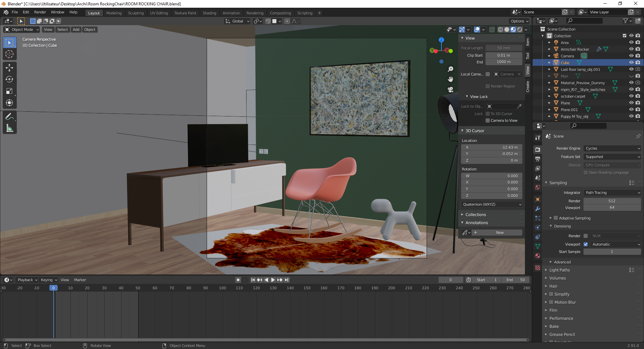The height and width of the screenshot is (349, 644).
Task: Open the World properties tab
Action: click(538, 187)
